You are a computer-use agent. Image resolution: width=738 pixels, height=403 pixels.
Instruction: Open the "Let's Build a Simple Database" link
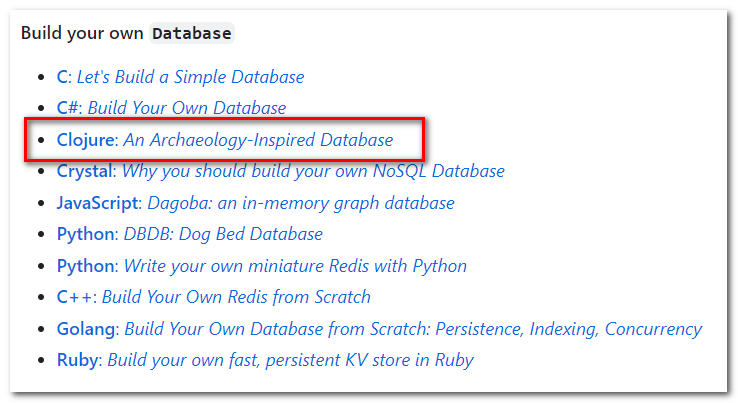pos(190,77)
